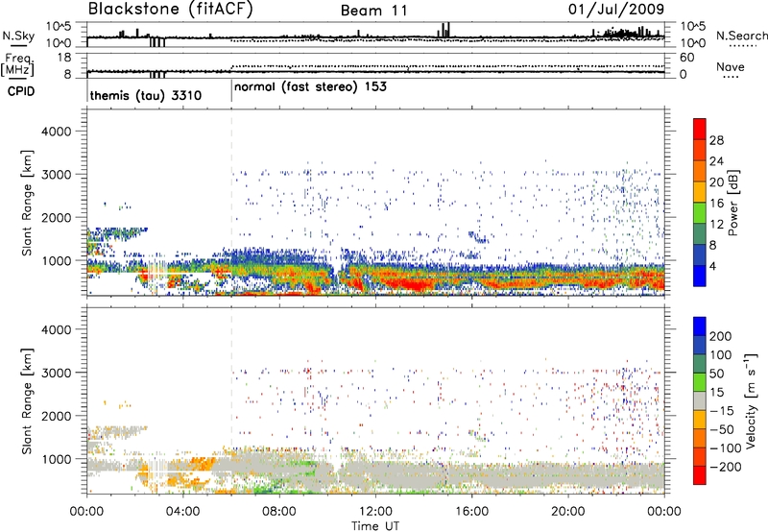Click the 'Blackstone (fitACF)' title text
This screenshot has width=768, height=532.
click(x=171, y=9)
